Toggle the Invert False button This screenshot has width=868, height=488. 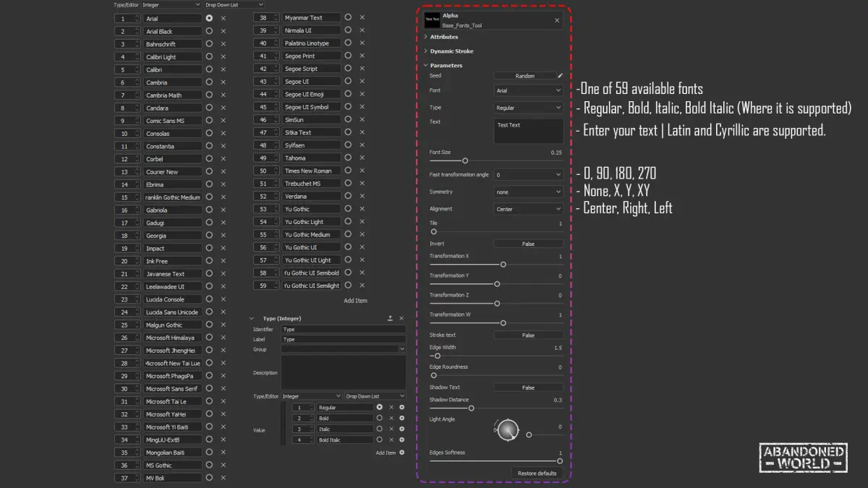pyautogui.click(x=529, y=244)
